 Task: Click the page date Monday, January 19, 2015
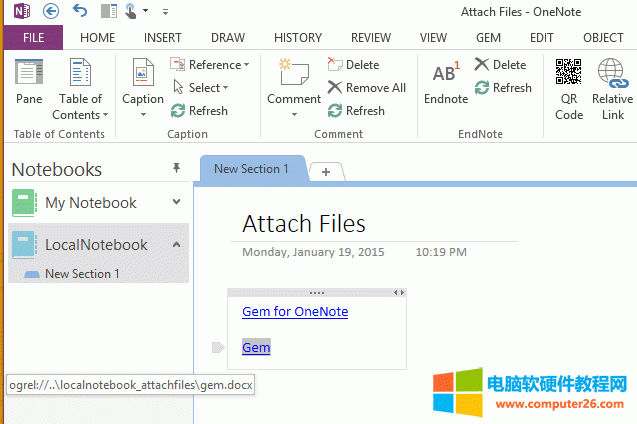tap(313, 252)
